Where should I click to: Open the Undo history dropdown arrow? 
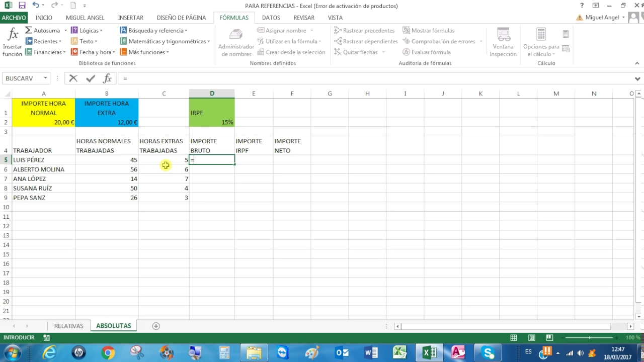click(44, 6)
